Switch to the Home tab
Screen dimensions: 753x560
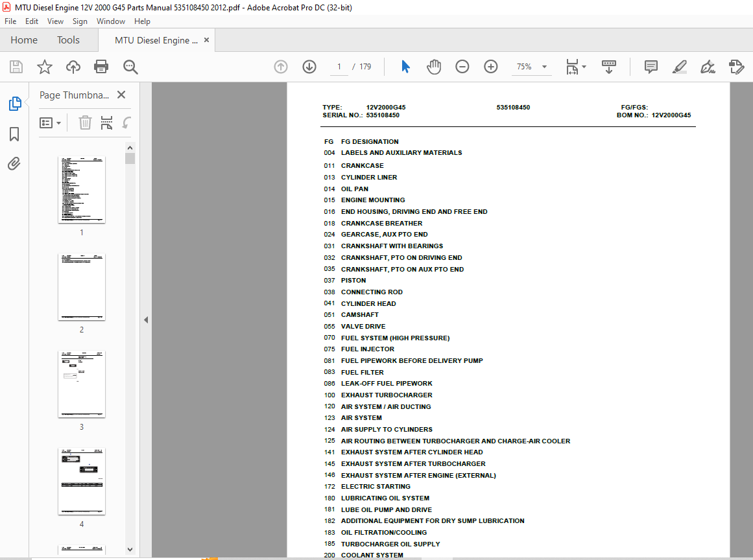tap(24, 40)
